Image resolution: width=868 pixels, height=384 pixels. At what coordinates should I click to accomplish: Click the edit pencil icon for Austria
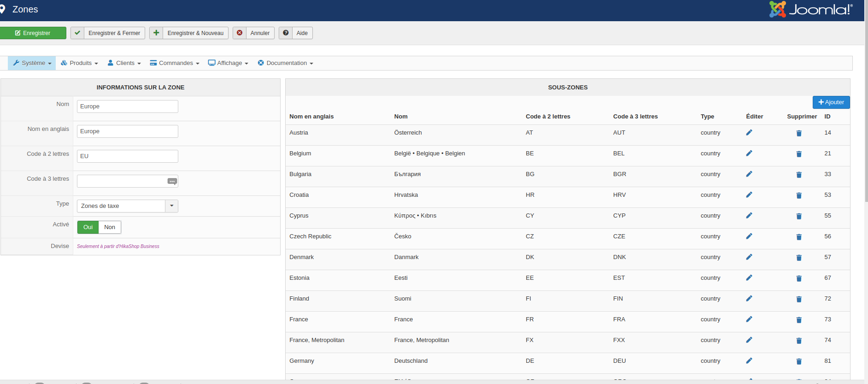(749, 133)
